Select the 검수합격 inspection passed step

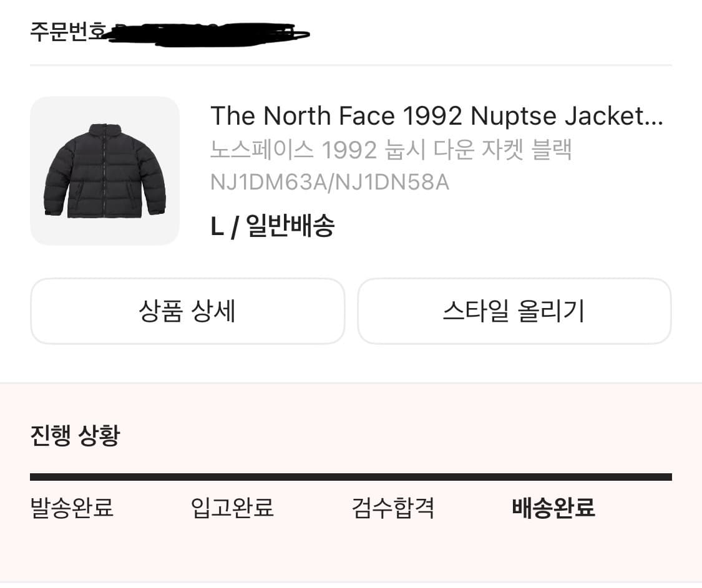tap(392, 509)
